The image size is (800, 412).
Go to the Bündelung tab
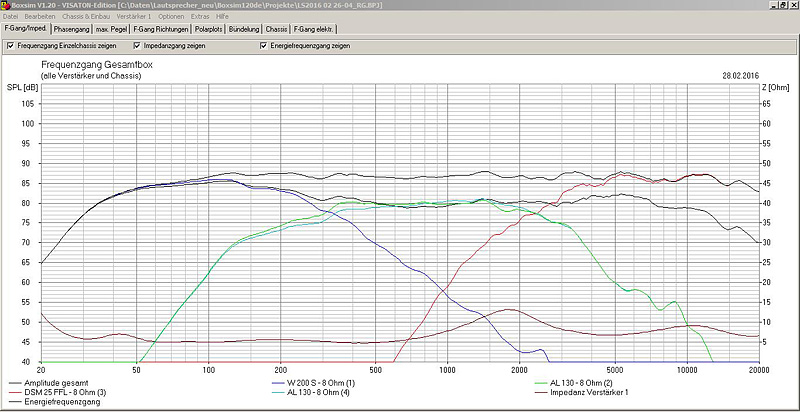244,29
